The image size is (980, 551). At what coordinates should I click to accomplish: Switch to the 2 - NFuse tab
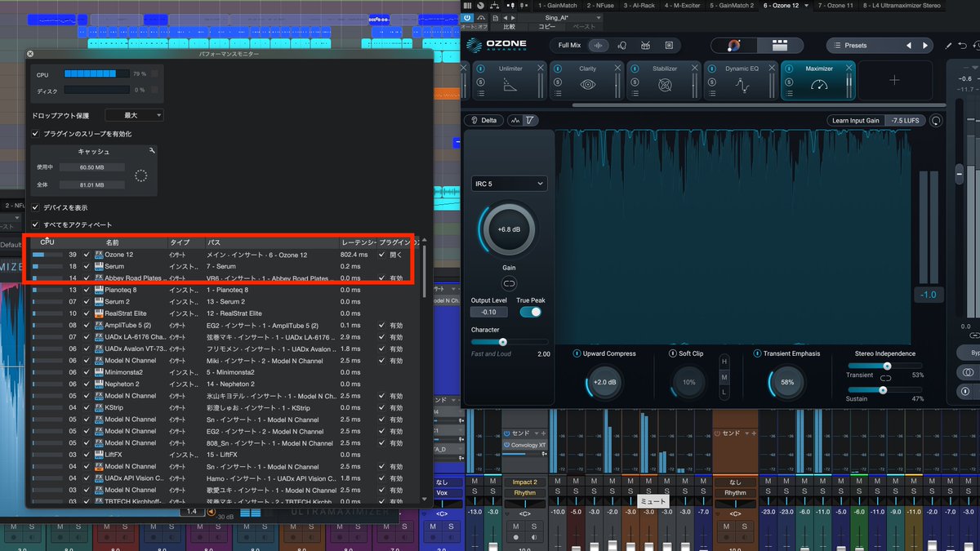tap(600, 5)
